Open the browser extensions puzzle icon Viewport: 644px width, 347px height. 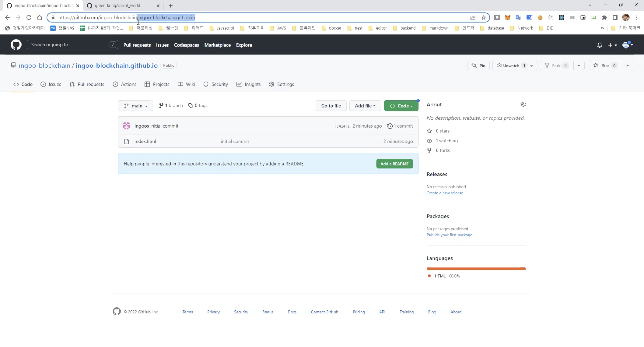(604, 17)
